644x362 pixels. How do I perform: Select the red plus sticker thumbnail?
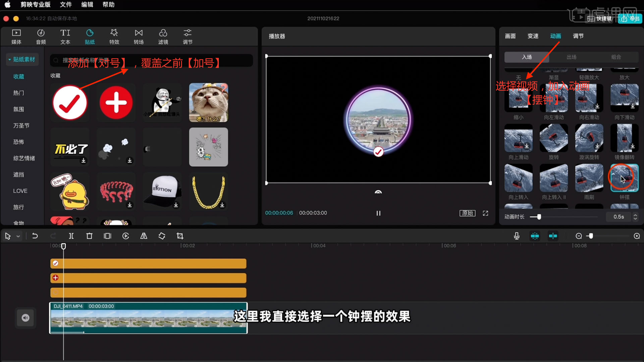click(116, 103)
